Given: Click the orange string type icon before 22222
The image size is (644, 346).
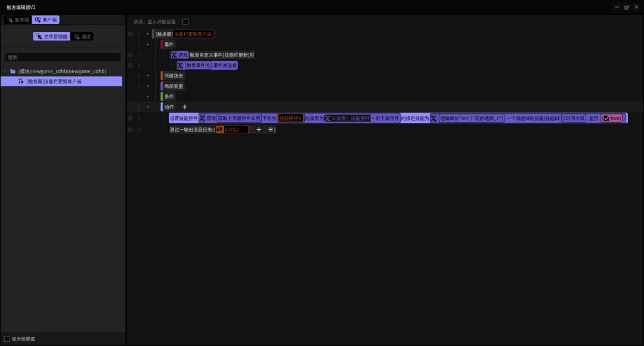Looking at the screenshot, I should click(219, 130).
